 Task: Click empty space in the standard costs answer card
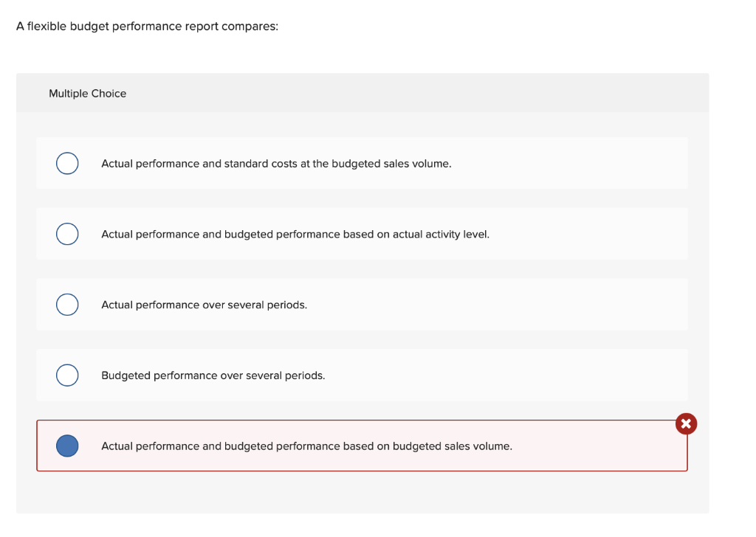[x=569, y=163]
